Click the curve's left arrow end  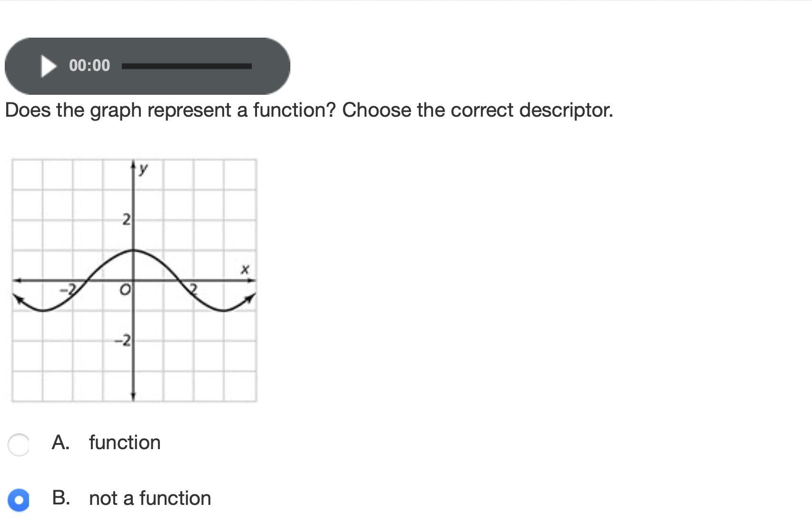pos(17,299)
